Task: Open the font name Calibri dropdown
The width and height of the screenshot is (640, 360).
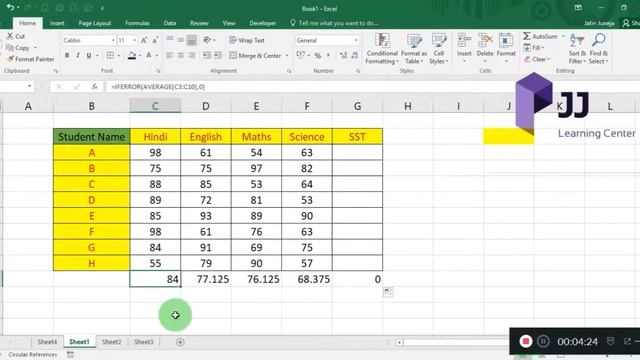Action: [x=113, y=40]
